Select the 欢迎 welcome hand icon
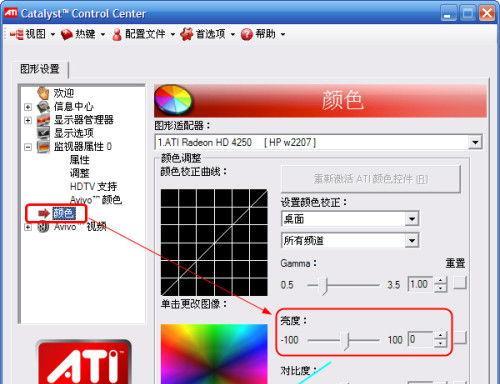Image resolution: width=500 pixels, height=384 pixels. pyautogui.click(x=43, y=93)
